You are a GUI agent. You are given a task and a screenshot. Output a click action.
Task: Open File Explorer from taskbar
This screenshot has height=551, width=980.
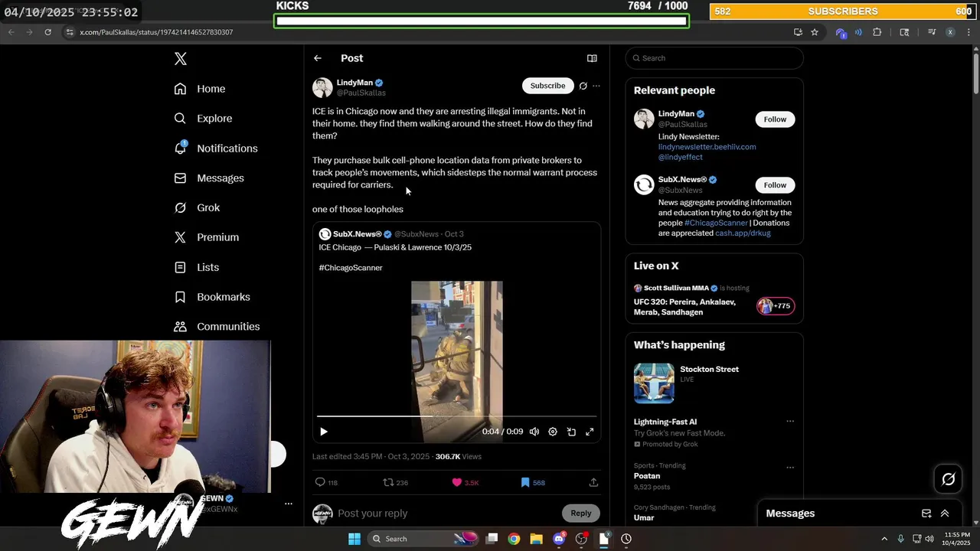point(536,539)
